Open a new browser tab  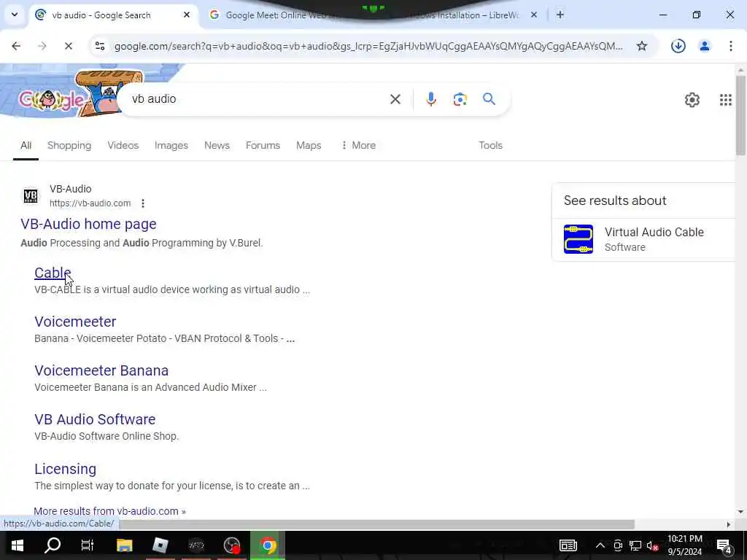click(560, 15)
